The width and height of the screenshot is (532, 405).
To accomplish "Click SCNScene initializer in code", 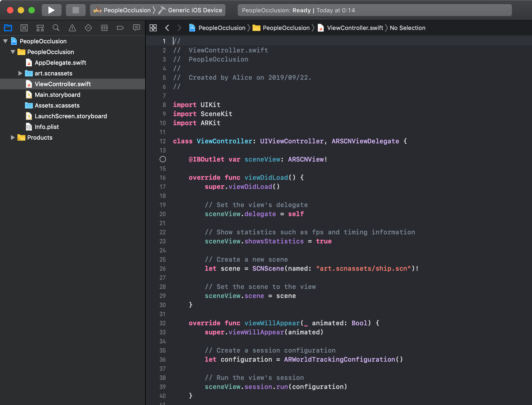I will point(268,269).
